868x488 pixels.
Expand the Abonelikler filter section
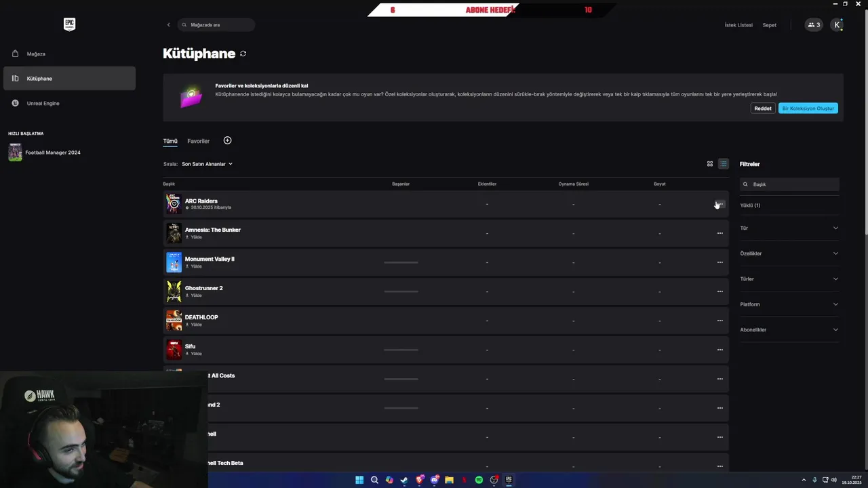coord(789,330)
